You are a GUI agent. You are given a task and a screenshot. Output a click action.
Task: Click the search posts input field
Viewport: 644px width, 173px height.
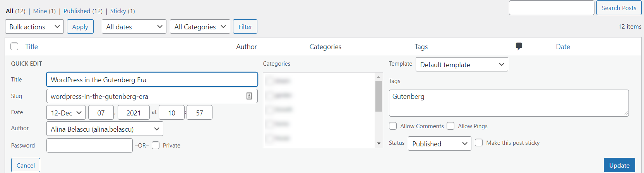click(552, 8)
